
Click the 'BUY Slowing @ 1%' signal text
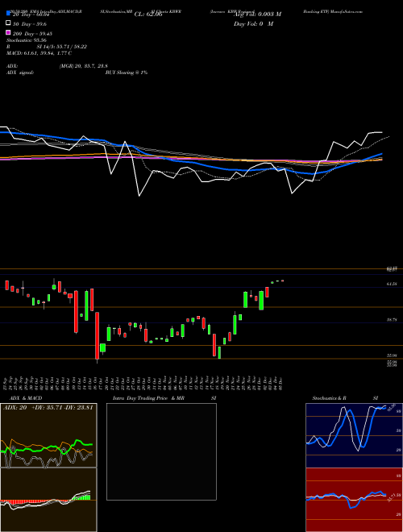pos(127,73)
